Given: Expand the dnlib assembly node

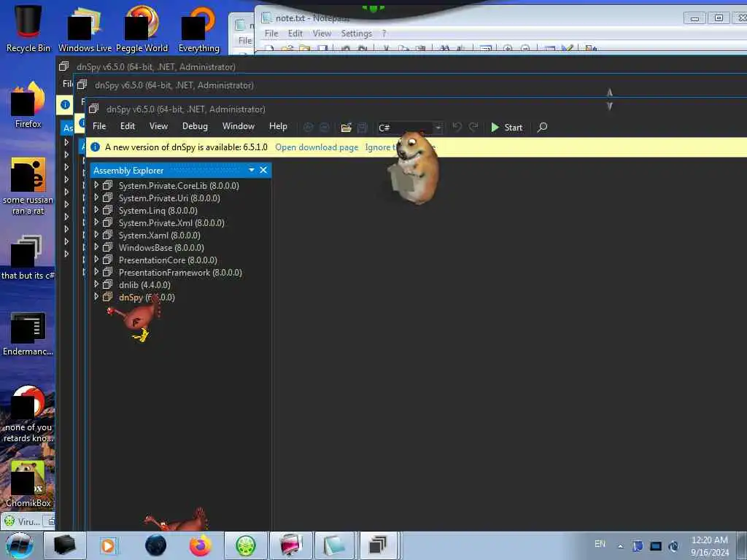Looking at the screenshot, I should click(96, 284).
